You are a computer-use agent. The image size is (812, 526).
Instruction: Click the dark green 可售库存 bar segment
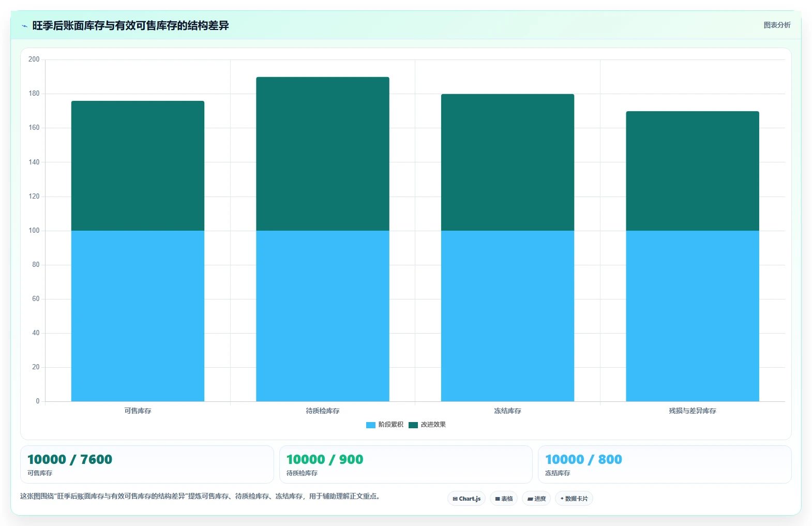point(138,166)
